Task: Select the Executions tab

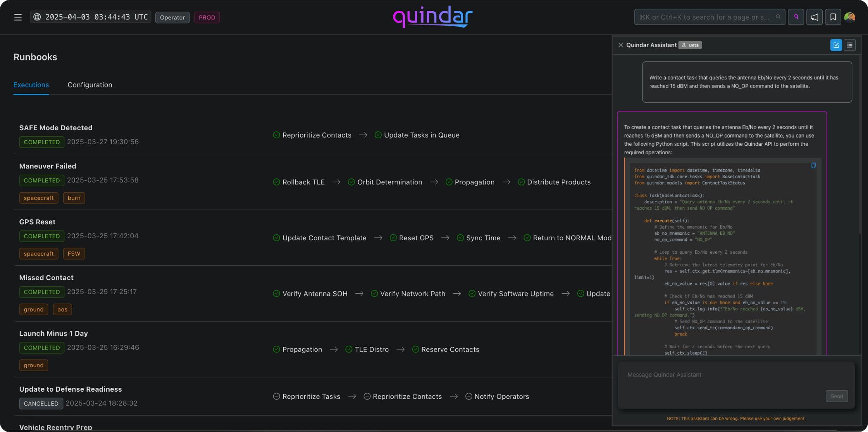Action: pos(31,85)
